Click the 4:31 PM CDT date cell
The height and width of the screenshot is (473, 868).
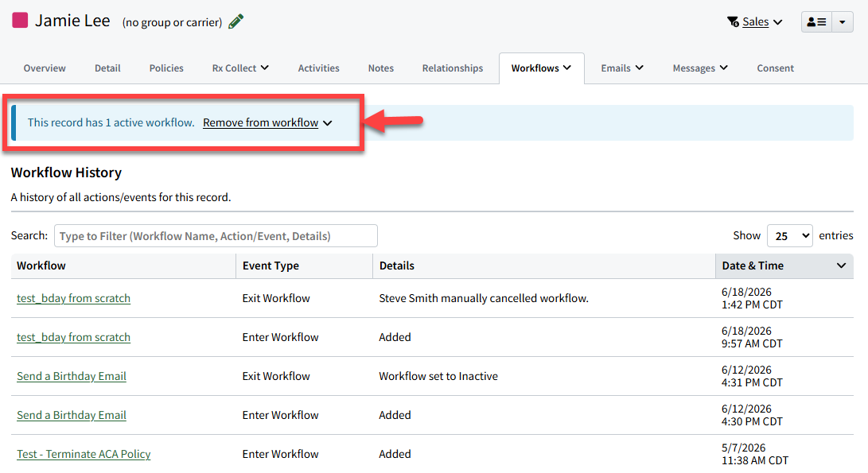tap(752, 376)
